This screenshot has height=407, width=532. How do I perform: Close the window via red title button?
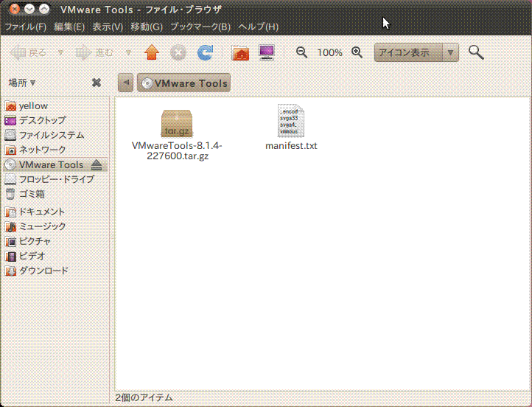tap(15, 9)
